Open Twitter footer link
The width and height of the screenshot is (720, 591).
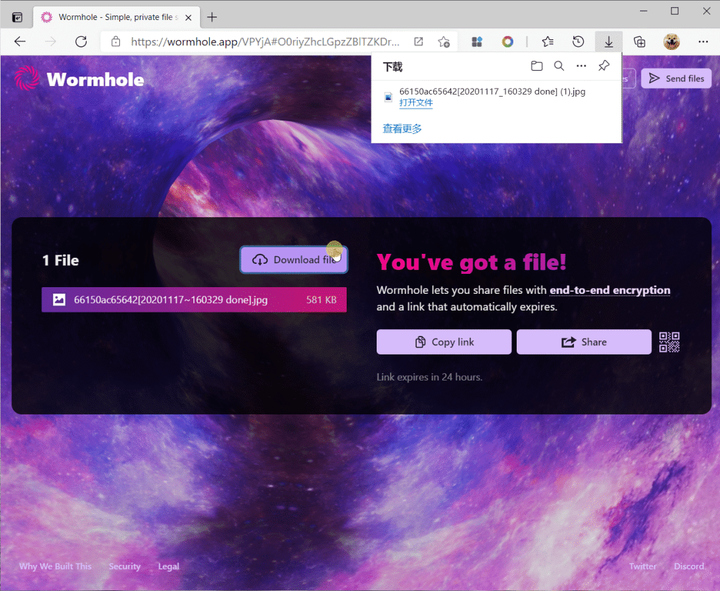pos(642,566)
